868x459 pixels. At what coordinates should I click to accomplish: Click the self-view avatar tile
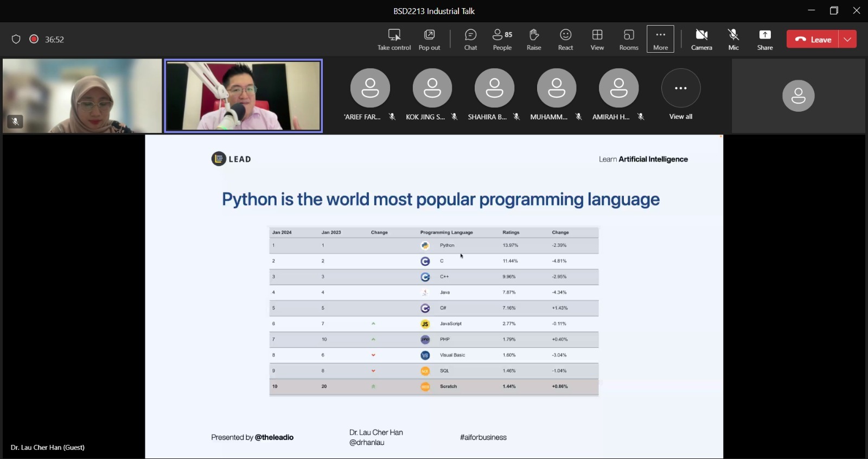point(799,95)
